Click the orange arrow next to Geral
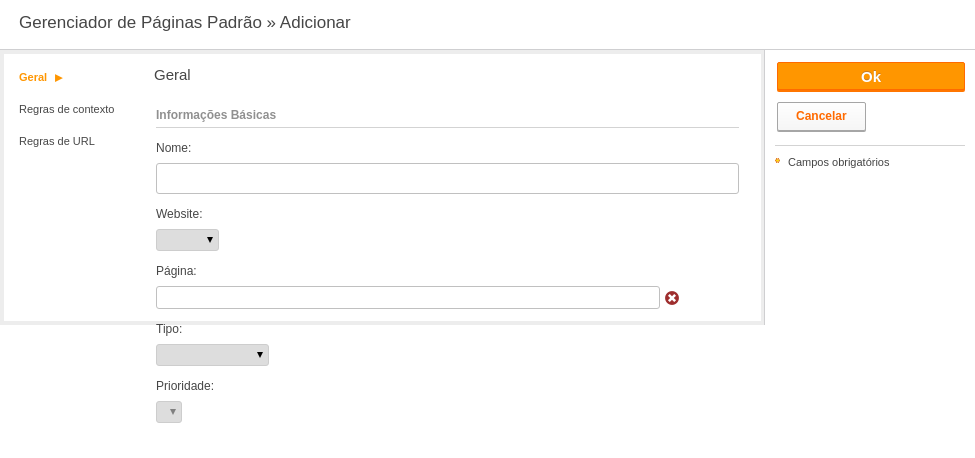The image size is (975, 458). (x=58, y=78)
